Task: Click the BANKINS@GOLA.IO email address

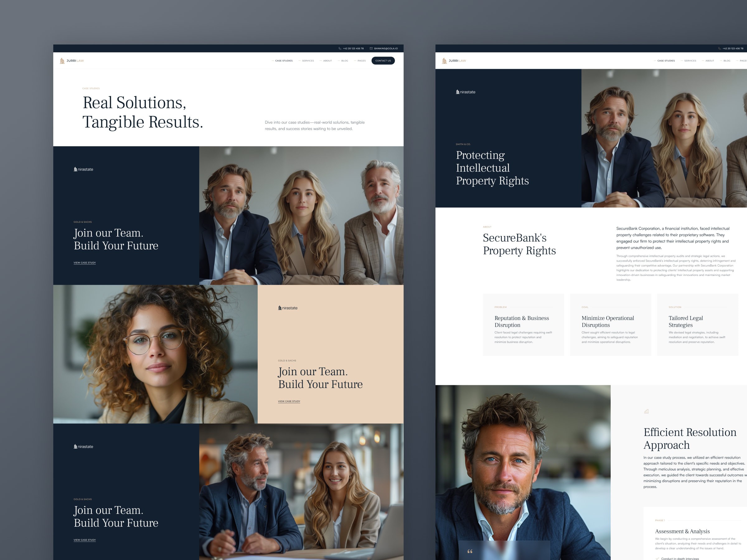Action: pyautogui.click(x=386, y=48)
